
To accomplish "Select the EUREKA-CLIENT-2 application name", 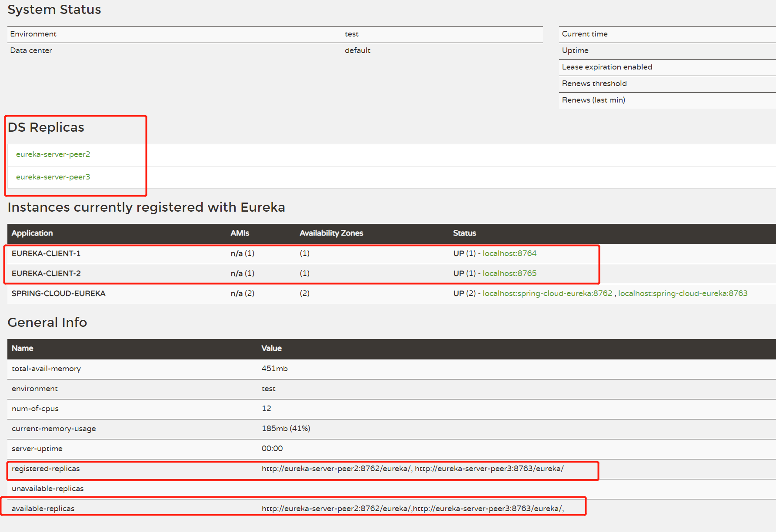I will click(x=46, y=273).
